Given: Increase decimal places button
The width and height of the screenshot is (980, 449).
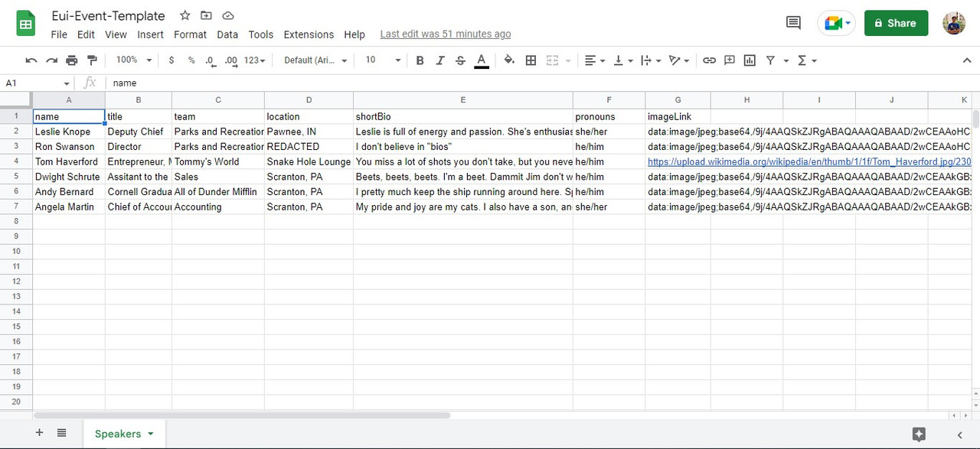Looking at the screenshot, I should point(231,60).
